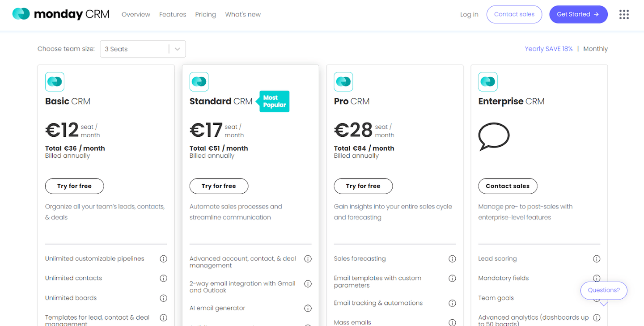Viewport: 644px width, 326px height.
Task: Click "Automate sales processes and streamline communication" description
Action: [x=236, y=212]
